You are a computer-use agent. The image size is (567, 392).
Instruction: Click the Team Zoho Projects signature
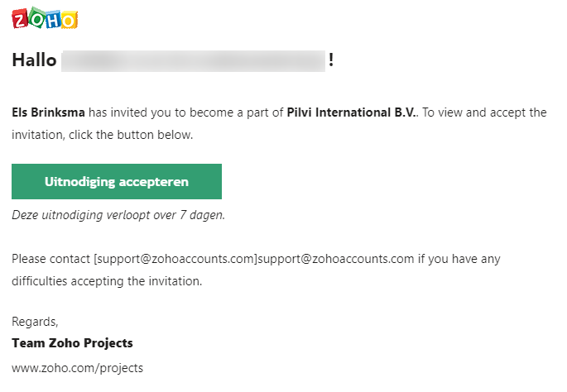tap(72, 343)
